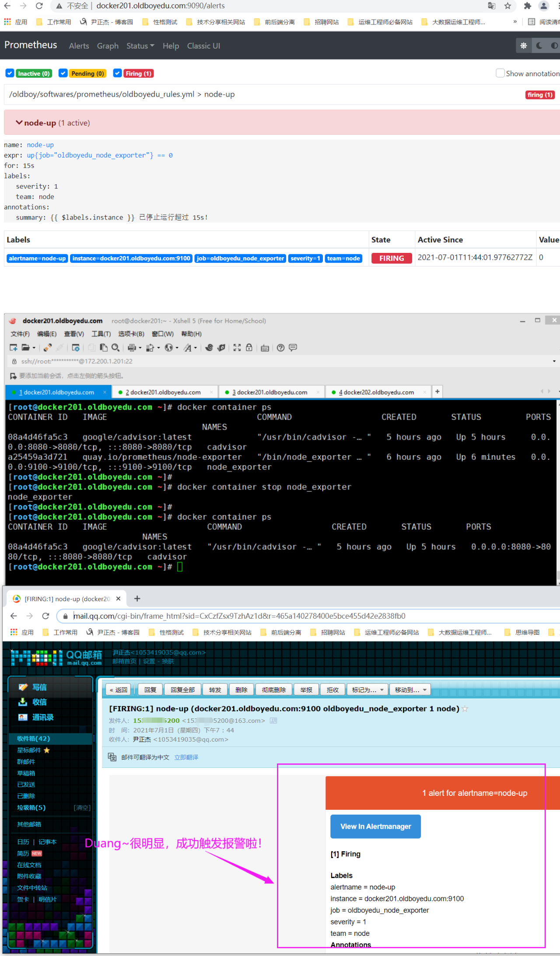560x956 pixels.
Task: Open the 移动到... dropdown in mail
Action: [x=410, y=690]
